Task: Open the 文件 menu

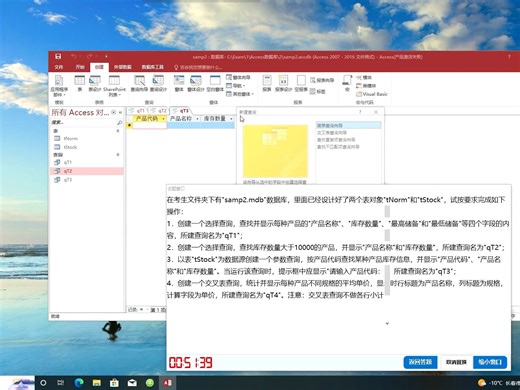Action: (59, 67)
